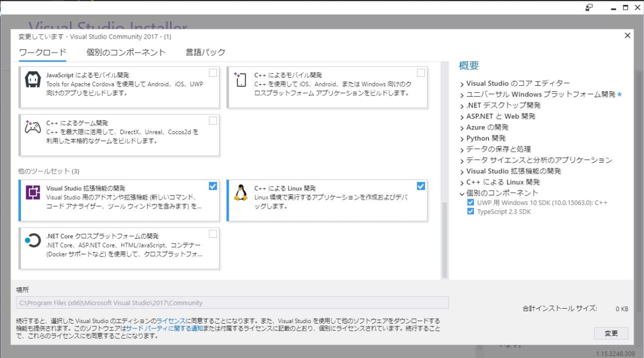Click the feedback icon in the title bar
644x358 pixels.
(x=589, y=8)
